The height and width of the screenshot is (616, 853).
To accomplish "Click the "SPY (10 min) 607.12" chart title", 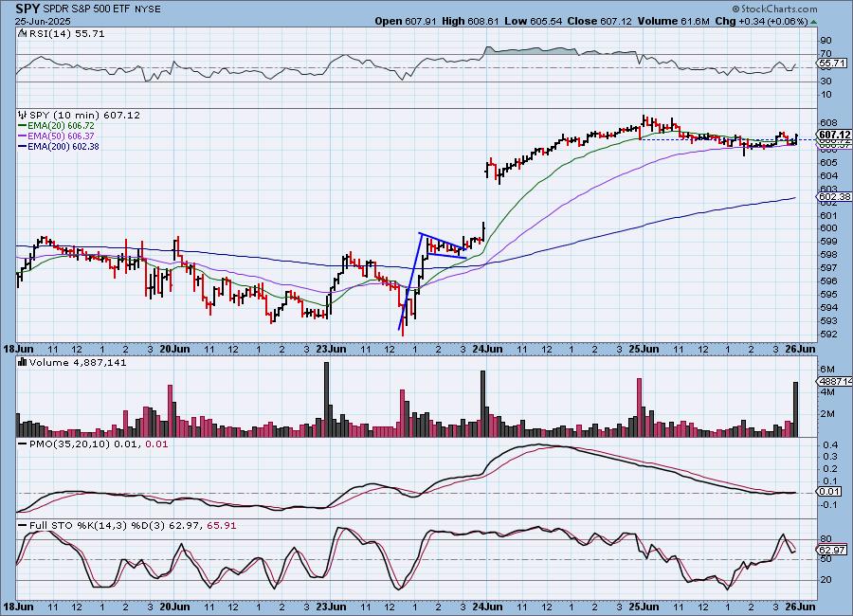I will (x=84, y=116).
